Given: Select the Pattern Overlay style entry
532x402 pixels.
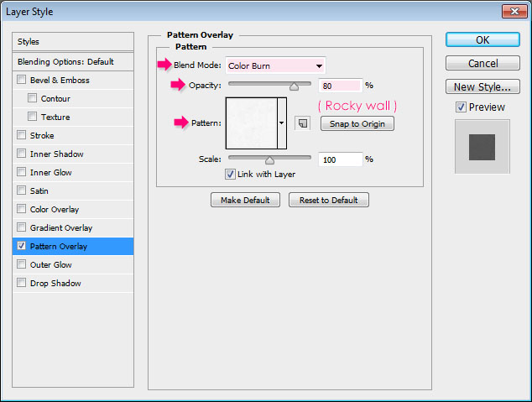Looking at the screenshot, I should [x=73, y=246].
